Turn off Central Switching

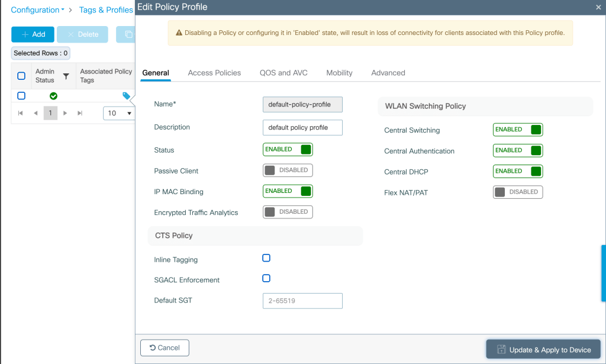tap(518, 130)
